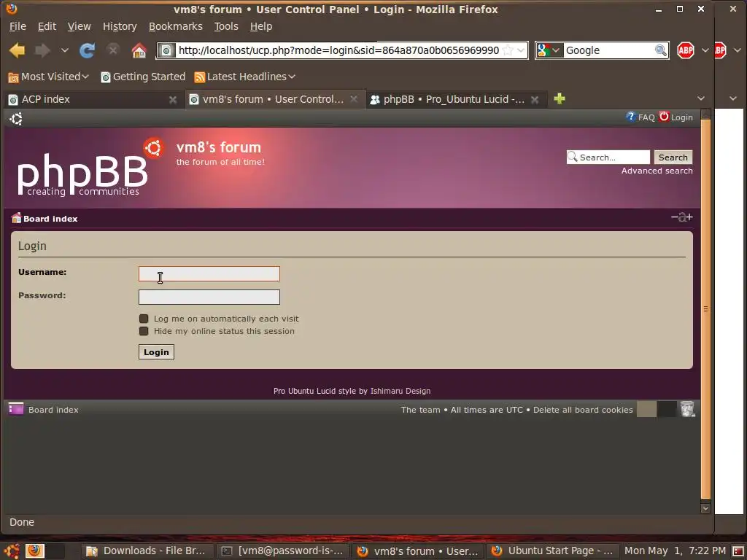Click the Firefox launcher icon in the panel
Screen dimensions: 747x560
pos(34,551)
